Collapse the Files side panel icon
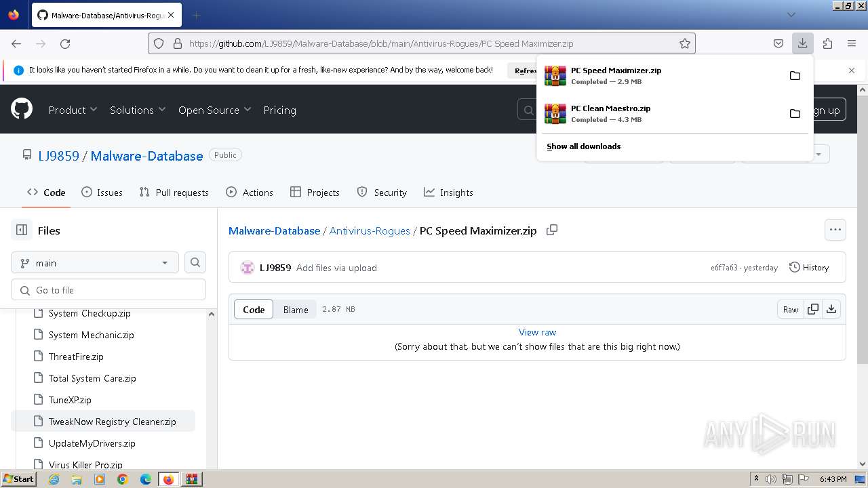 click(22, 230)
